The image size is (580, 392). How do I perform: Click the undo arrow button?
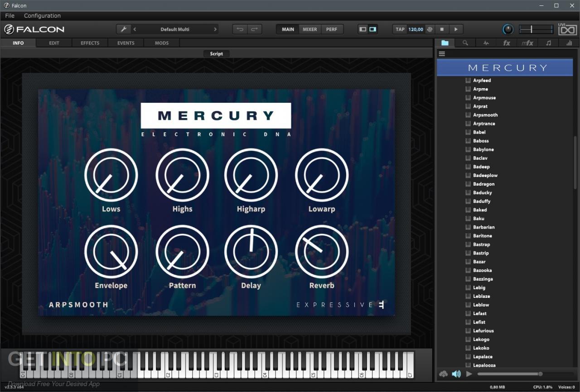240,29
